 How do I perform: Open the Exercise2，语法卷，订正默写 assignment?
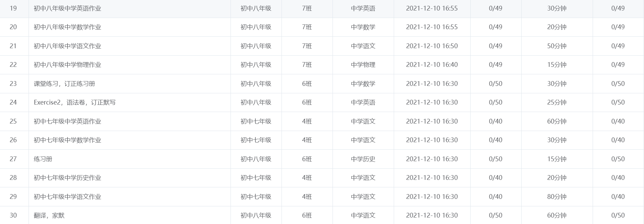click(74, 102)
